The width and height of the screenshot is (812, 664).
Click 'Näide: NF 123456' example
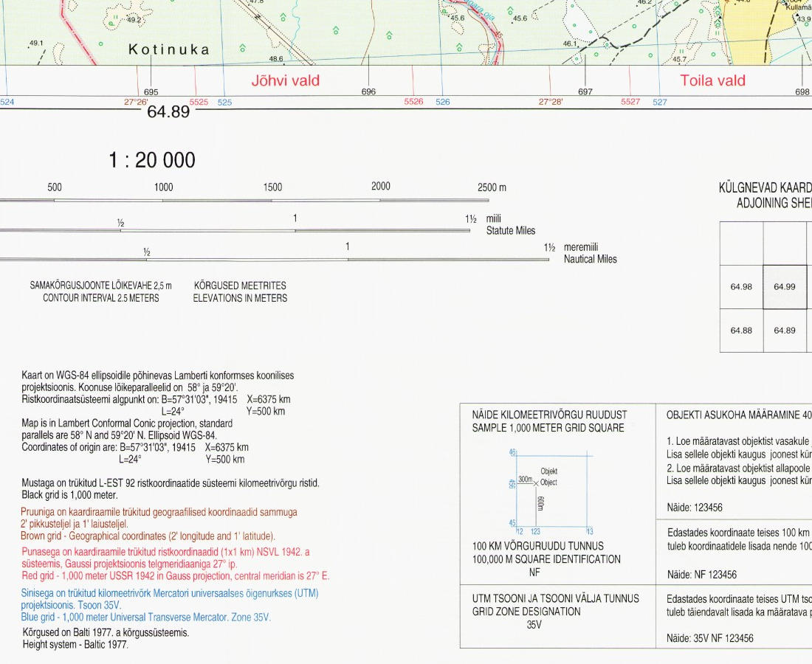[702, 575]
